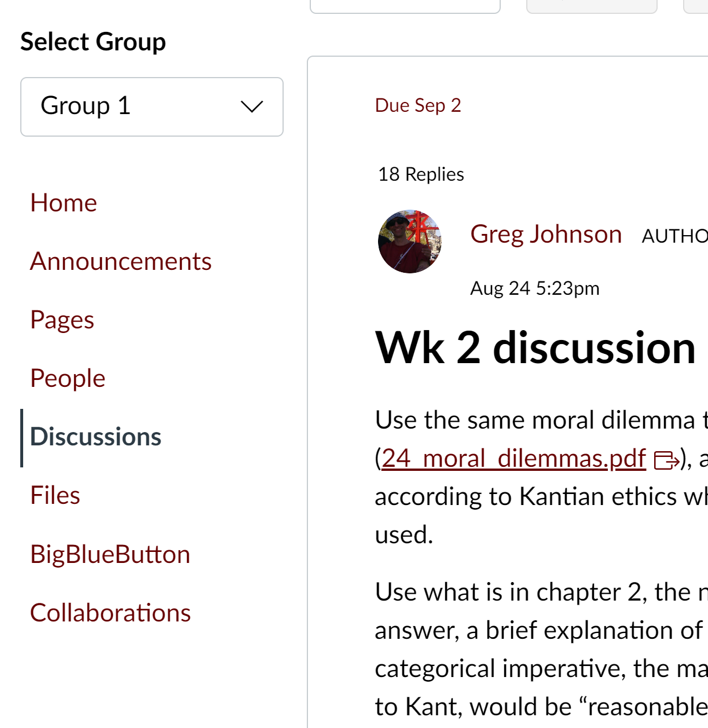Open the Group 1 select dropdown
This screenshot has width=708, height=728.
152,107
